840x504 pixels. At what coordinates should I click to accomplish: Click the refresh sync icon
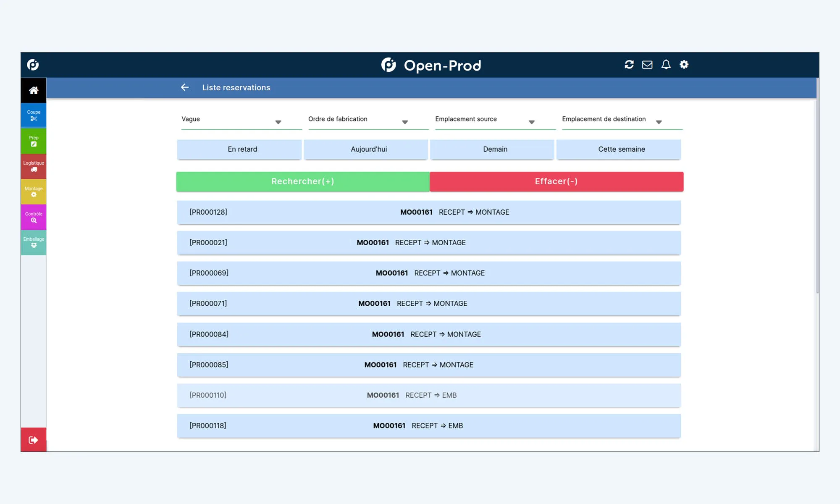[629, 65]
